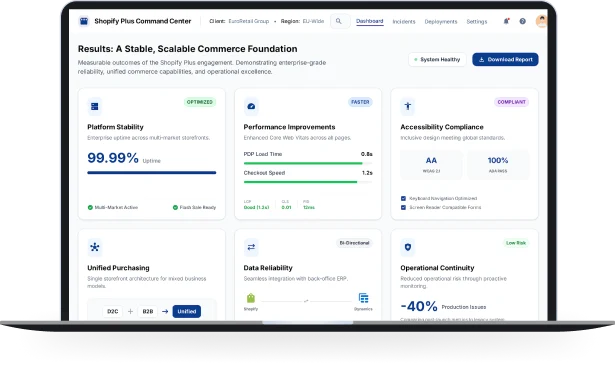Click the Unified Purchasing heading
The width and height of the screenshot is (615, 366).
(x=118, y=268)
